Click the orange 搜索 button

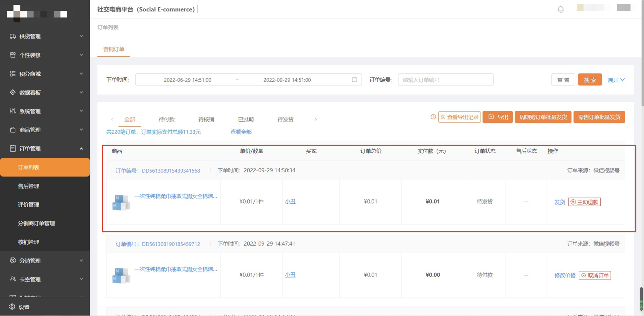tap(590, 80)
